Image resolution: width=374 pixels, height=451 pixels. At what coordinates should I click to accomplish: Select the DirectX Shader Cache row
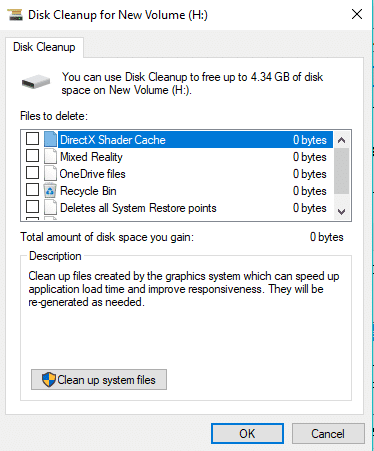(177, 139)
